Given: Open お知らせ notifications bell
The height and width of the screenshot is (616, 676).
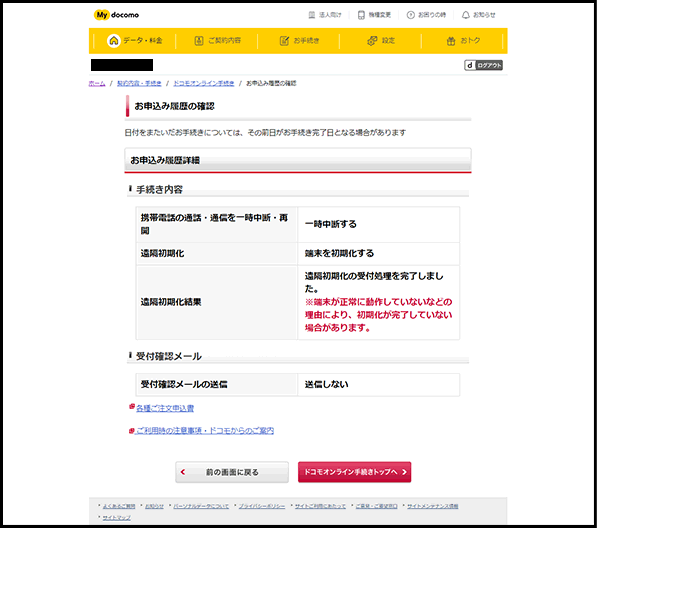Looking at the screenshot, I should click(478, 15).
